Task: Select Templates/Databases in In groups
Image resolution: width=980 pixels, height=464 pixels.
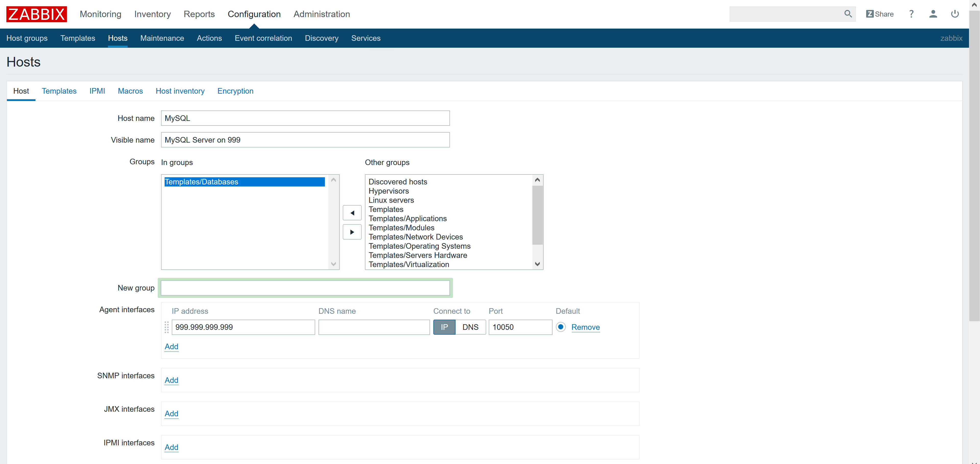Action: click(244, 182)
